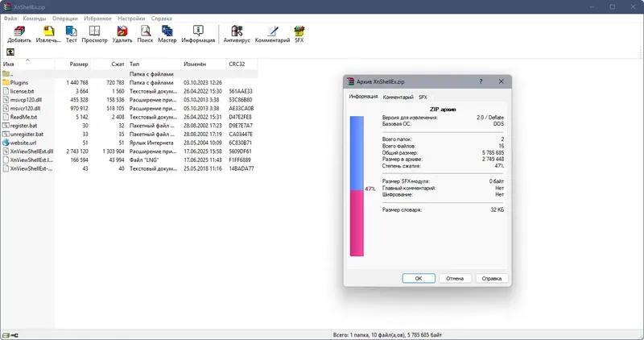Click the status bar total summary text
This screenshot has width=644, height=340.
coord(387,335)
